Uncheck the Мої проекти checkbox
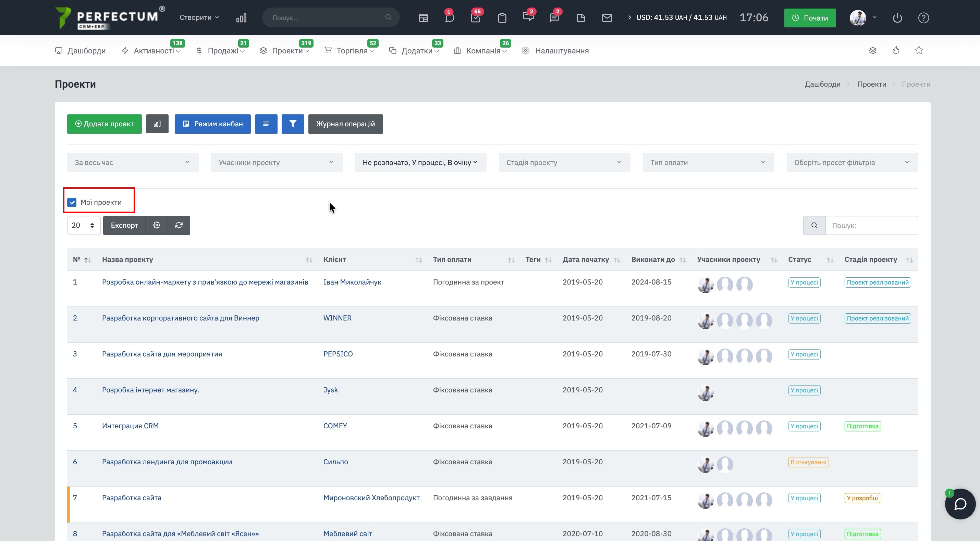Image resolution: width=980 pixels, height=541 pixels. (x=72, y=203)
